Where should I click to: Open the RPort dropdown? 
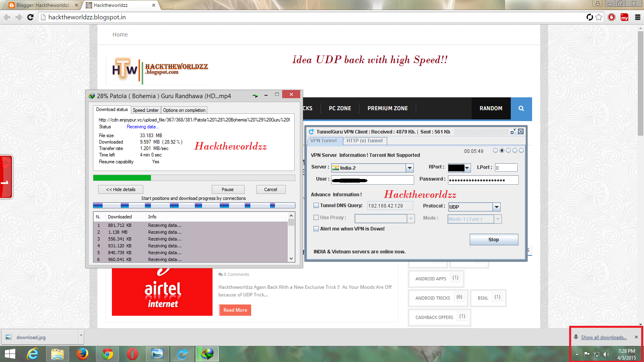coord(467,168)
